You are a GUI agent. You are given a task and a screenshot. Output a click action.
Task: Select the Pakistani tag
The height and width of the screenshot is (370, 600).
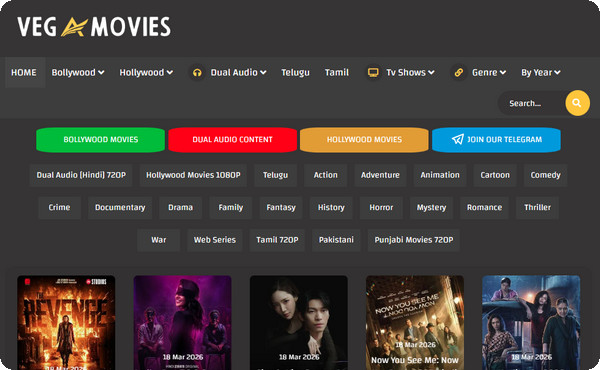336,240
